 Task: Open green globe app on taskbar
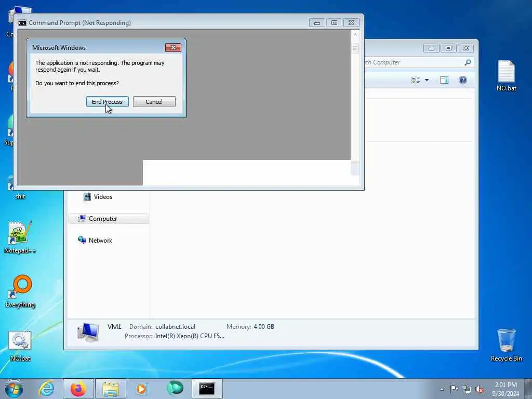(175, 388)
